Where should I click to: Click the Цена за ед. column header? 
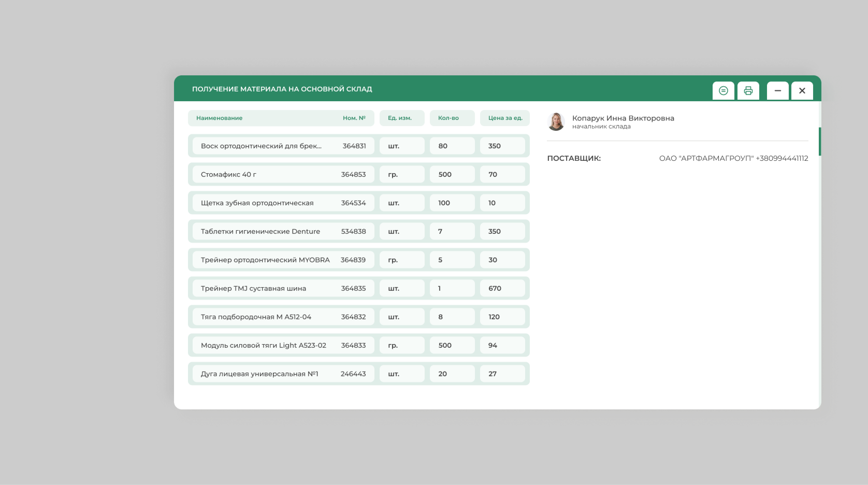505,118
